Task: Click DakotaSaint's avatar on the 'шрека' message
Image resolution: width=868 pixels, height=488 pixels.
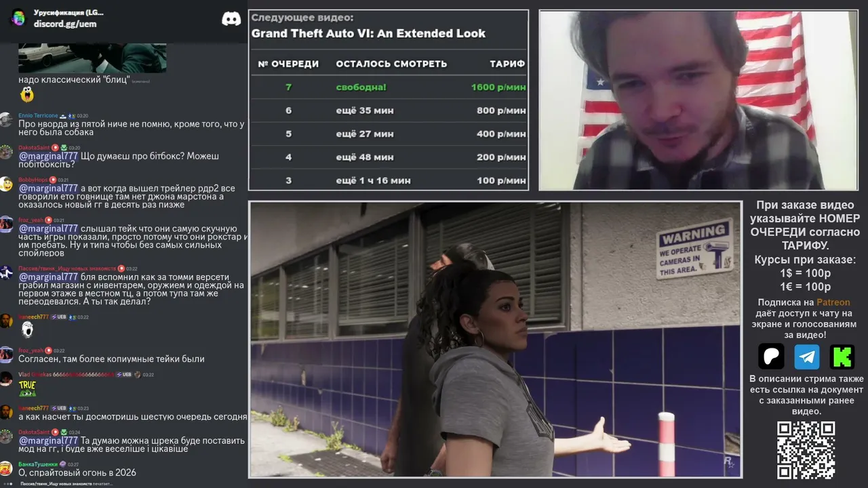Action: tap(6, 436)
